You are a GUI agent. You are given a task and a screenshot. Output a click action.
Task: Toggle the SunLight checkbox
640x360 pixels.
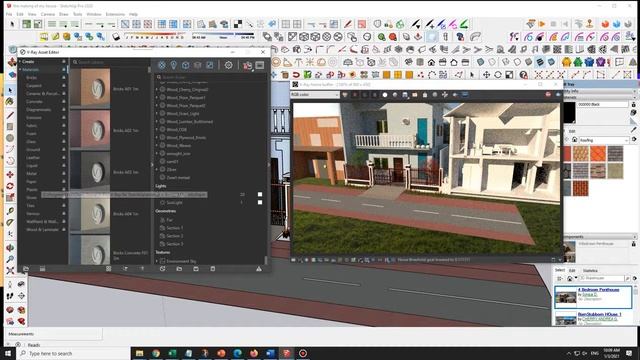point(260,202)
